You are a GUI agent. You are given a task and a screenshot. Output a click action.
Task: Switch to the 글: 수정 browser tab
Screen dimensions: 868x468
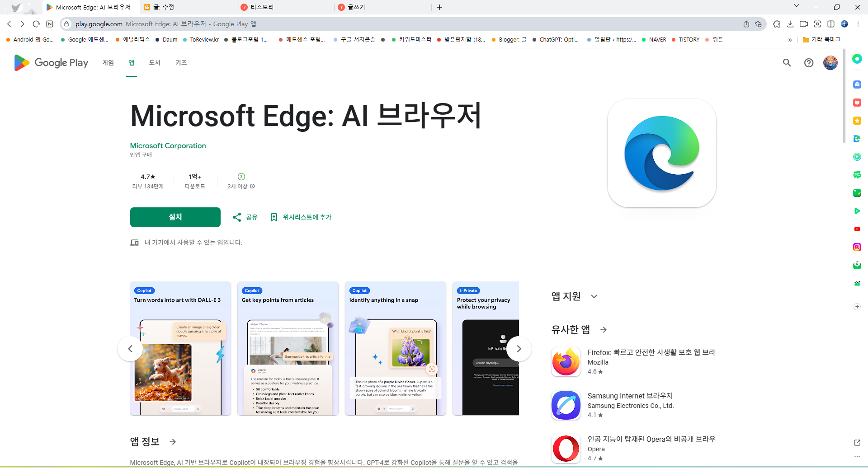(189, 7)
